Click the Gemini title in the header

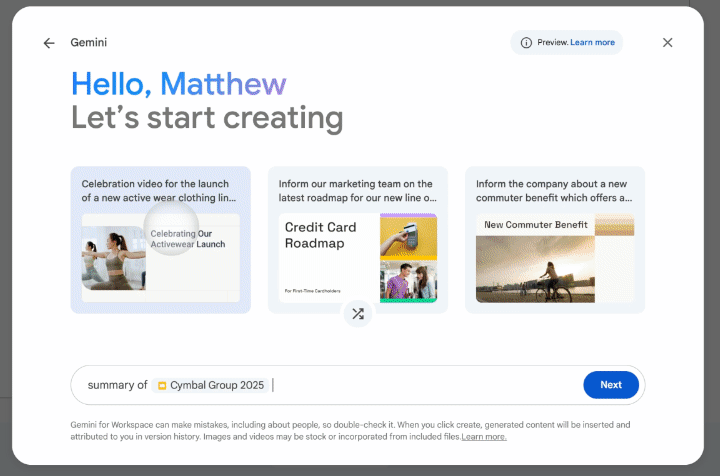(89, 43)
